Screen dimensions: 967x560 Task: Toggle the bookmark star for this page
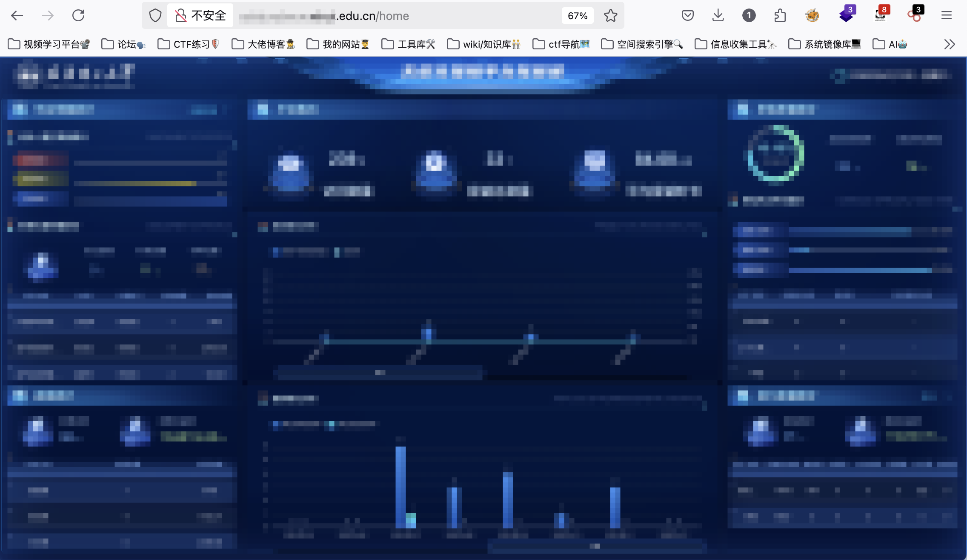(x=610, y=16)
